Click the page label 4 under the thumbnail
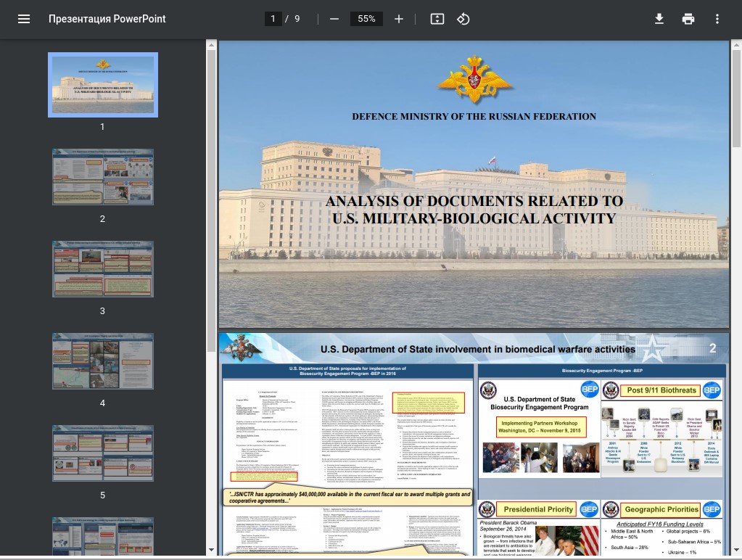 (102, 403)
